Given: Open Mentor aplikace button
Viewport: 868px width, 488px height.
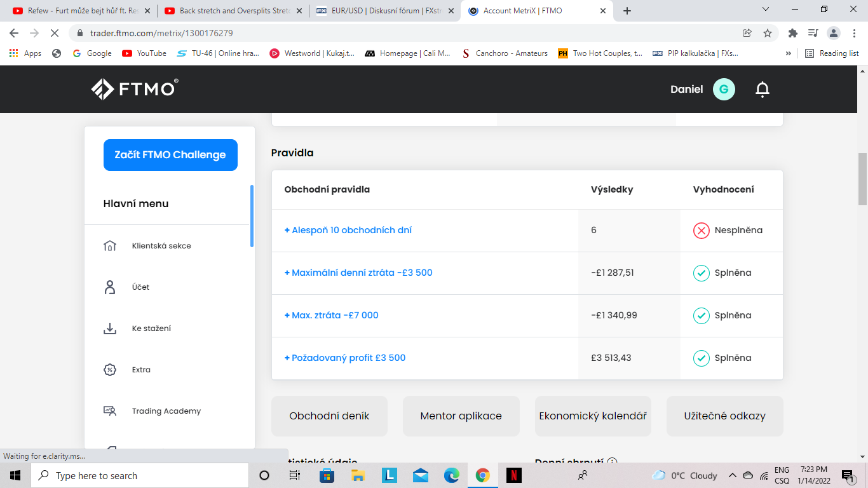Looking at the screenshot, I should pyautogui.click(x=461, y=416).
